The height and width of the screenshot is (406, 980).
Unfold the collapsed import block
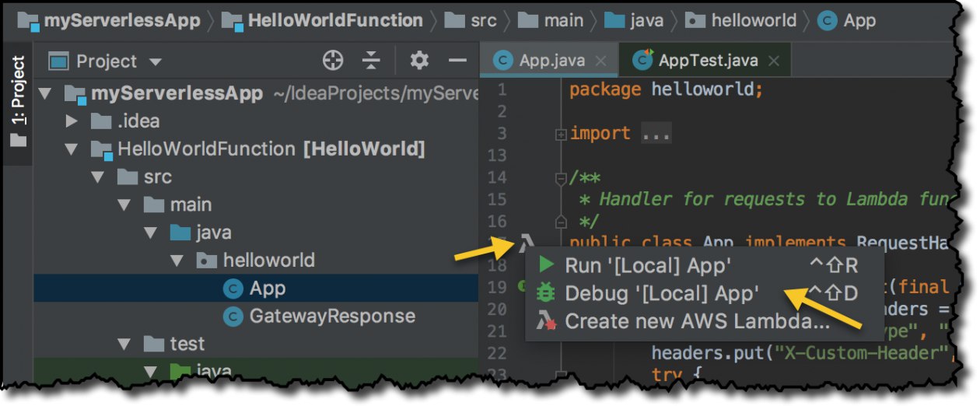(x=561, y=134)
